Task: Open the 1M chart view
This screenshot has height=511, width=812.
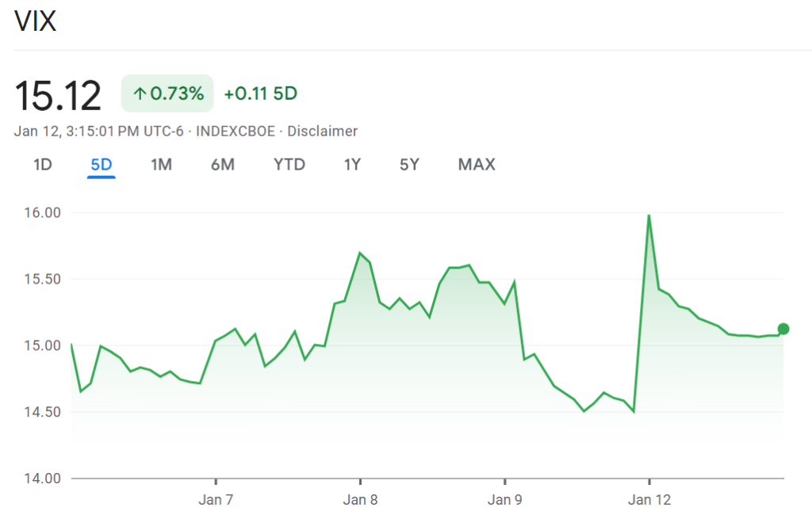Action: point(161,164)
